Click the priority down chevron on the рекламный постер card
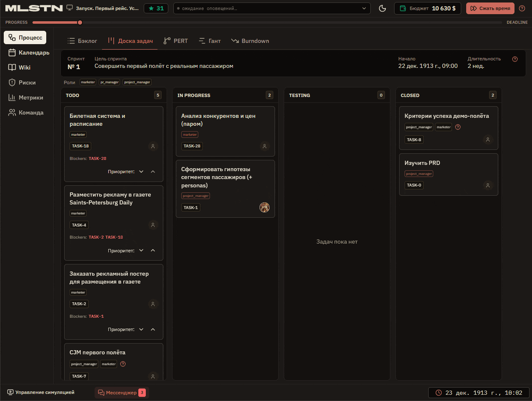This screenshot has height=401, width=532. (x=141, y=329)
